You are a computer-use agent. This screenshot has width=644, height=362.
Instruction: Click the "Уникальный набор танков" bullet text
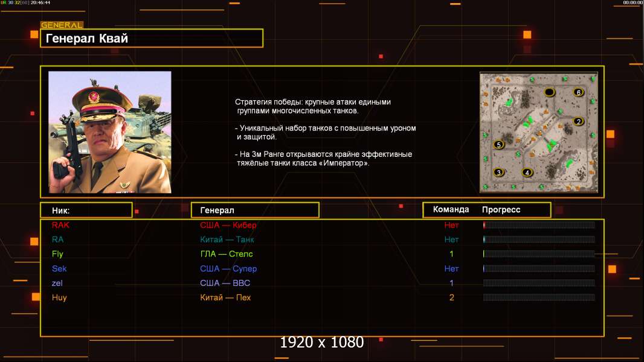(325, 132)
